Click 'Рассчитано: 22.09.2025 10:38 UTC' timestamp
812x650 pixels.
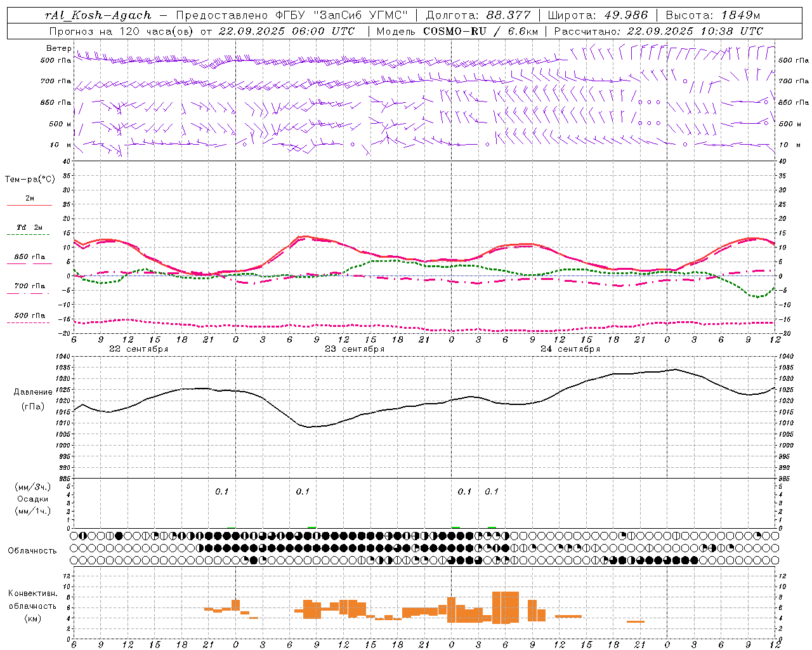(x=658, y=31)
